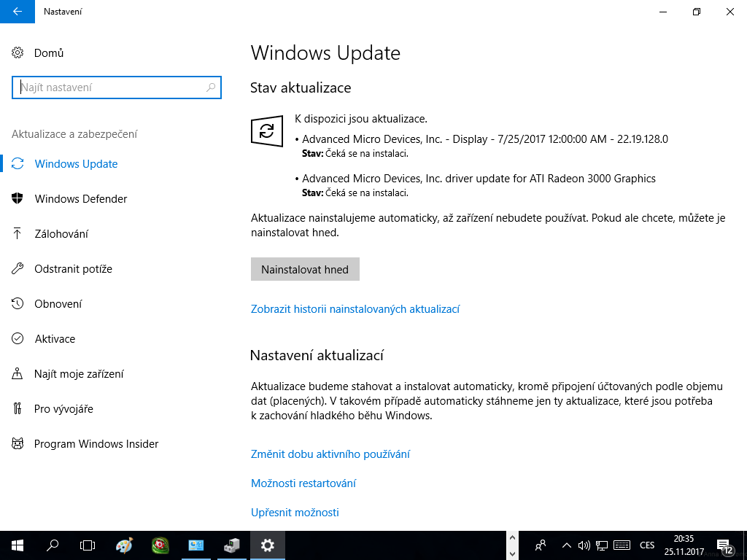Click the Pro vývojáře tools icon
Screen dimensions: 747x560
pos(18,408)
